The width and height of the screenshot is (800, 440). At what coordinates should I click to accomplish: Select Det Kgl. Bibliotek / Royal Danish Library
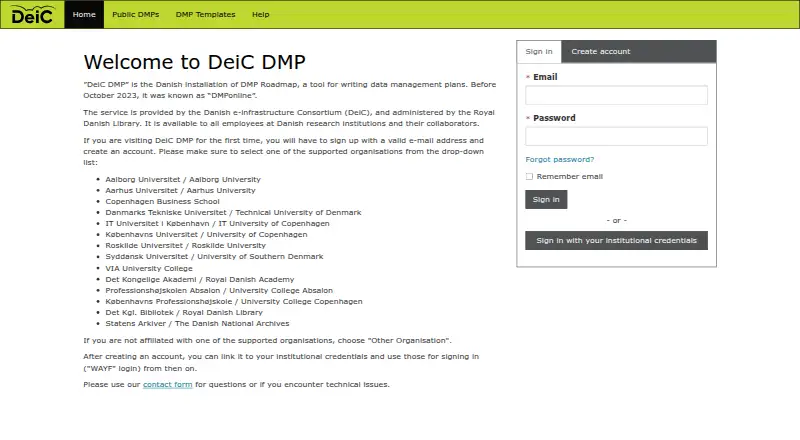184,312
